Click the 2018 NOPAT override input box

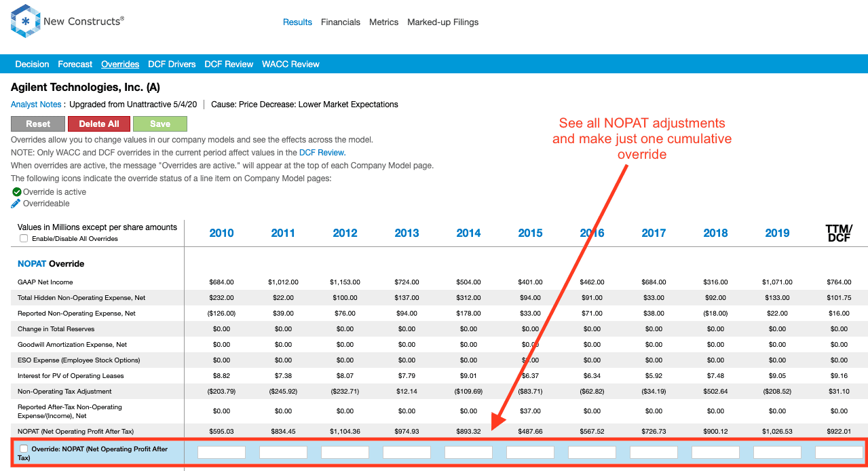(715, 453)
